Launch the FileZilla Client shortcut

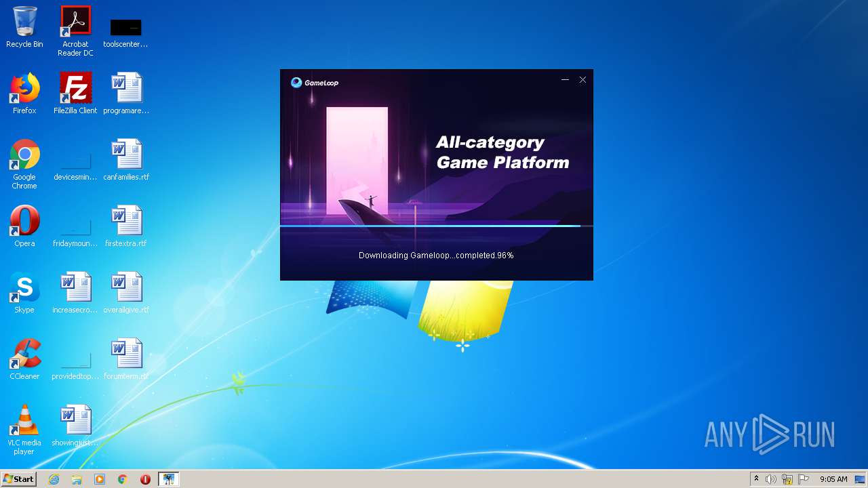click(75, 94)
